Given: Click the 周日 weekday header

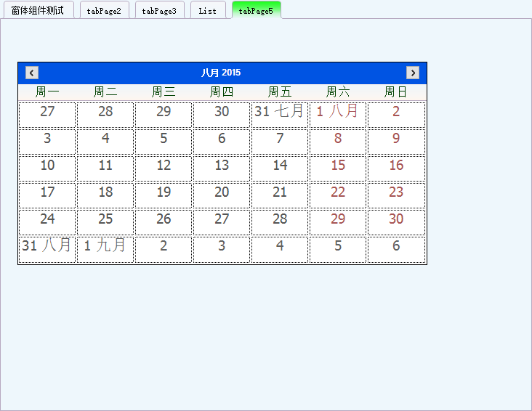Looking at the screenshot, I should [x=395, y=92].
